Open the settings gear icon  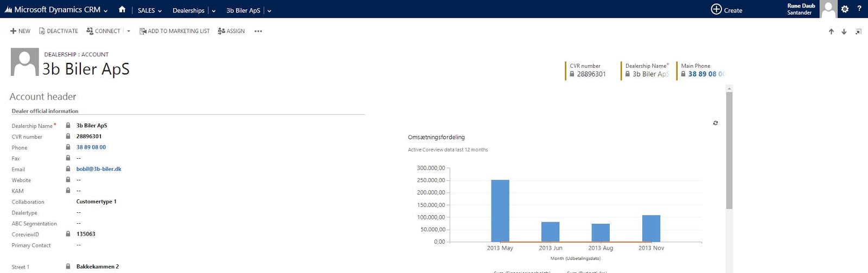(x=845, y=9)
